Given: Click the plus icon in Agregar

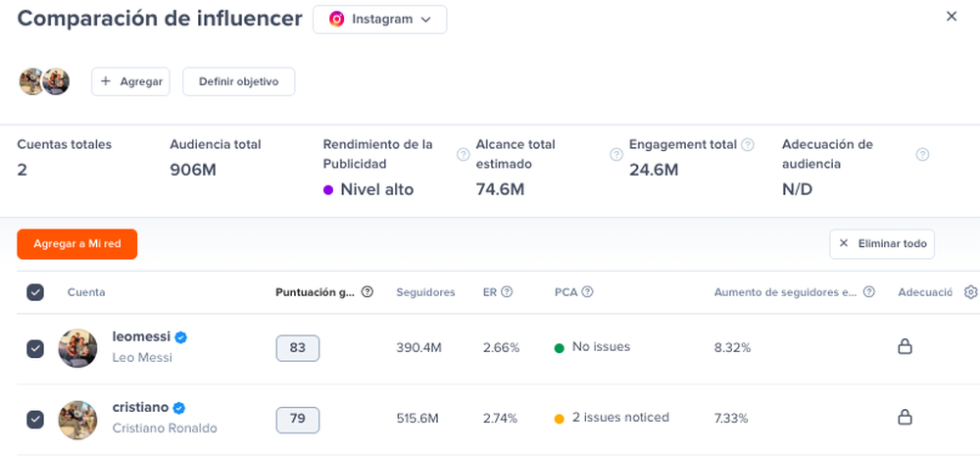Looking at the screenshot, I should pyautogui.click(x=106, y=81).
